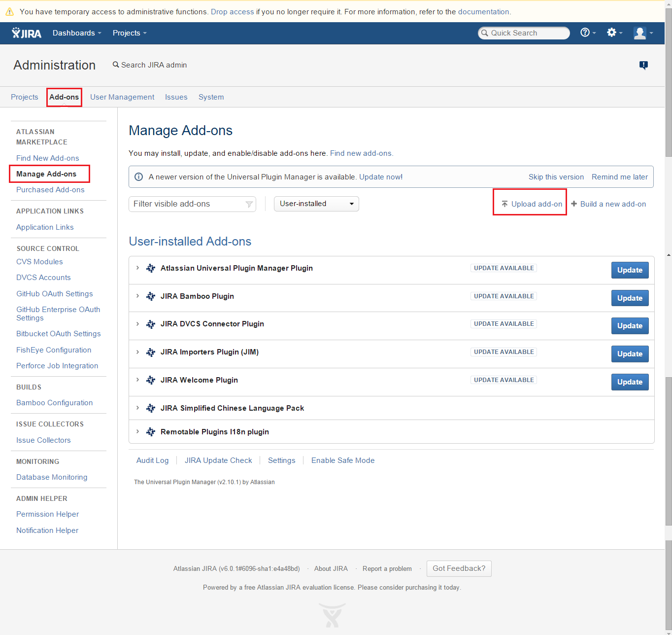This screenshot has height=635, width=672.
Task: Expand JIRA Welcome Plugin chevron
Action: 137,380
